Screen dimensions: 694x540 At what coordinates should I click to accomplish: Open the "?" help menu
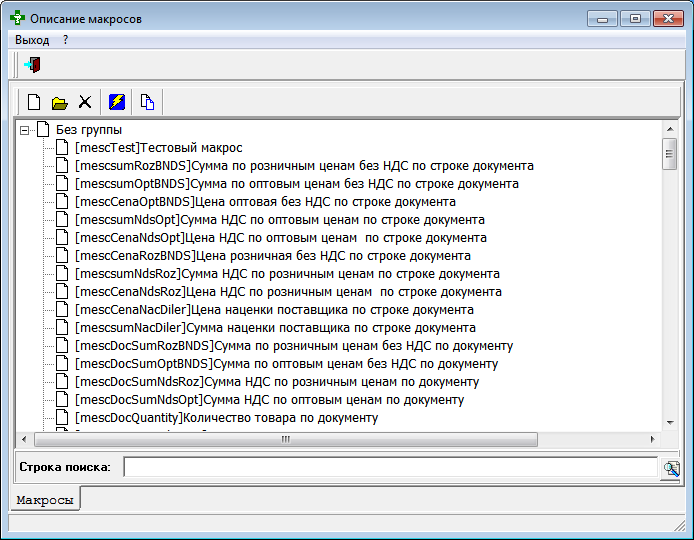66,40
